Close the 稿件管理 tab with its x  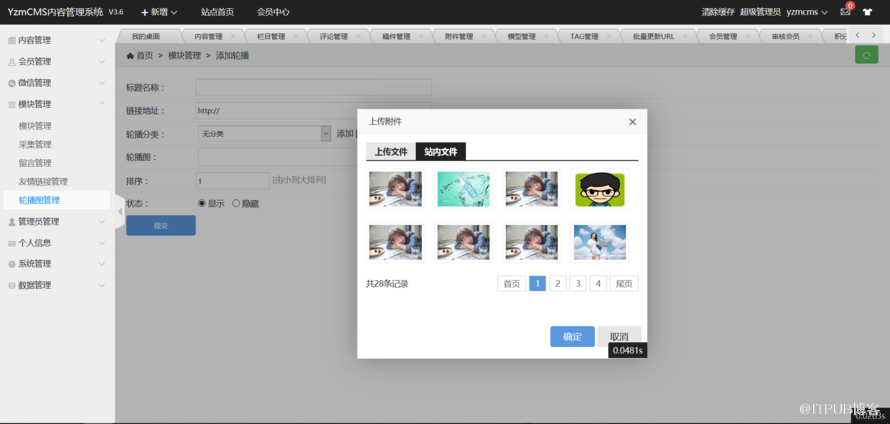click(x=421, y=36)
